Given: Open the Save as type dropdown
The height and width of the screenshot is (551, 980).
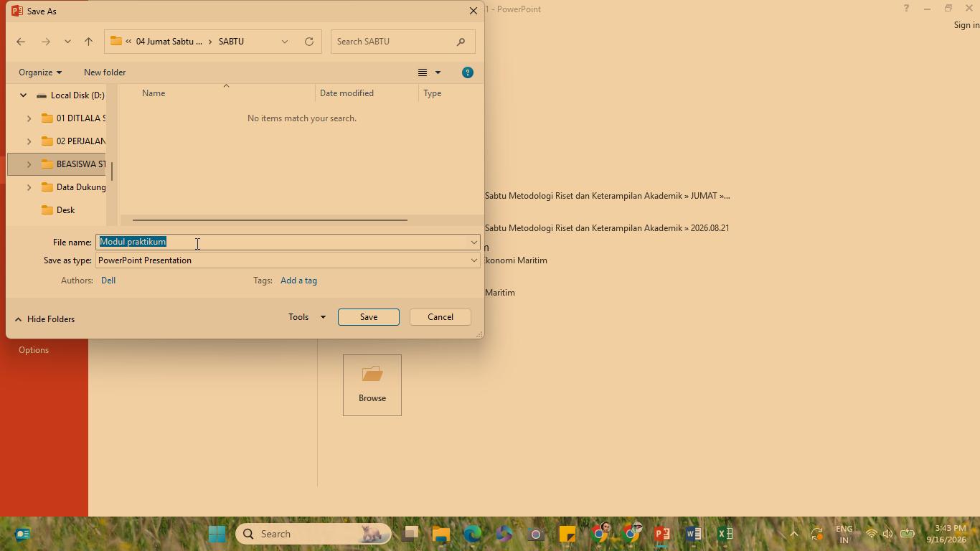Looking at the screenshot, I should 288,260.
